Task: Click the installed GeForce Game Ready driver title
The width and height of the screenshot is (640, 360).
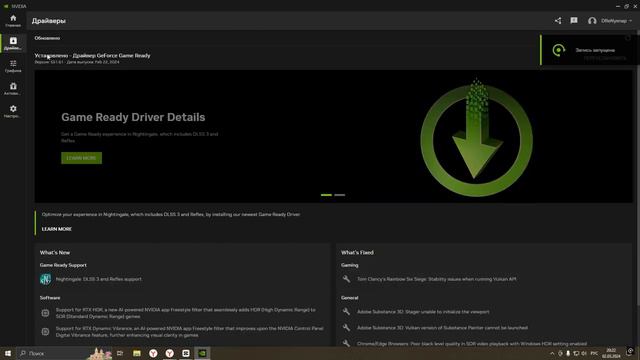Action: (x=92, y=56)
